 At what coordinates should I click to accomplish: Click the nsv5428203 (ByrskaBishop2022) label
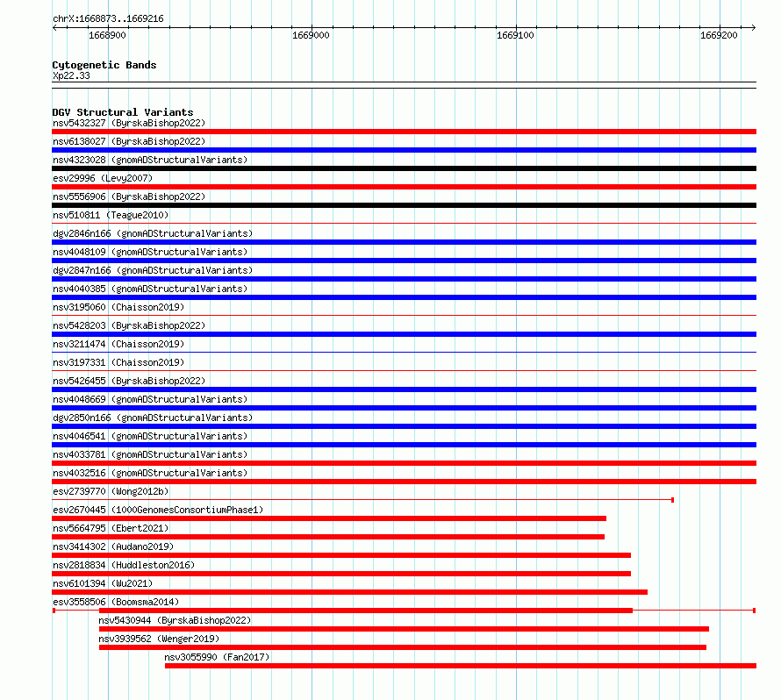point(129,325)
